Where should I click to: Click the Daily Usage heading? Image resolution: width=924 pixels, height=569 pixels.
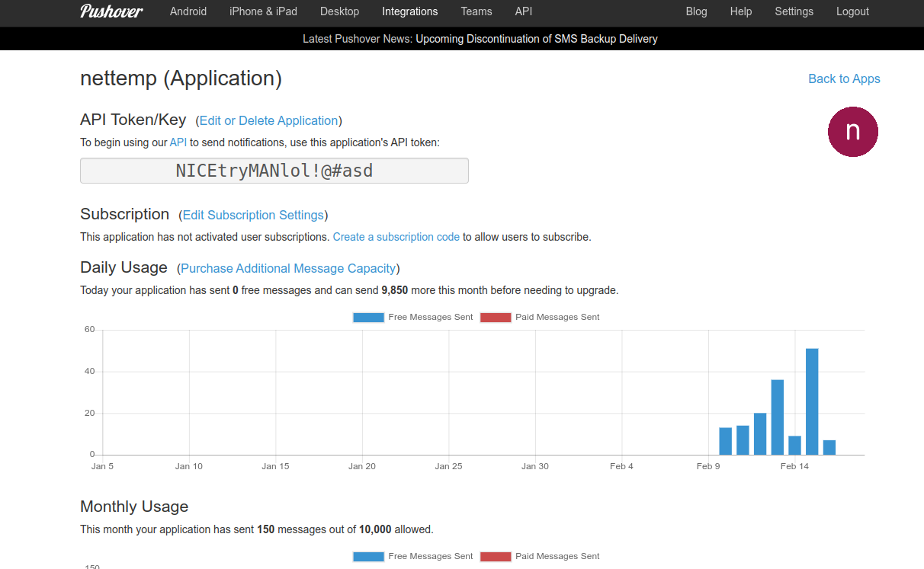[x=124, y=267]
